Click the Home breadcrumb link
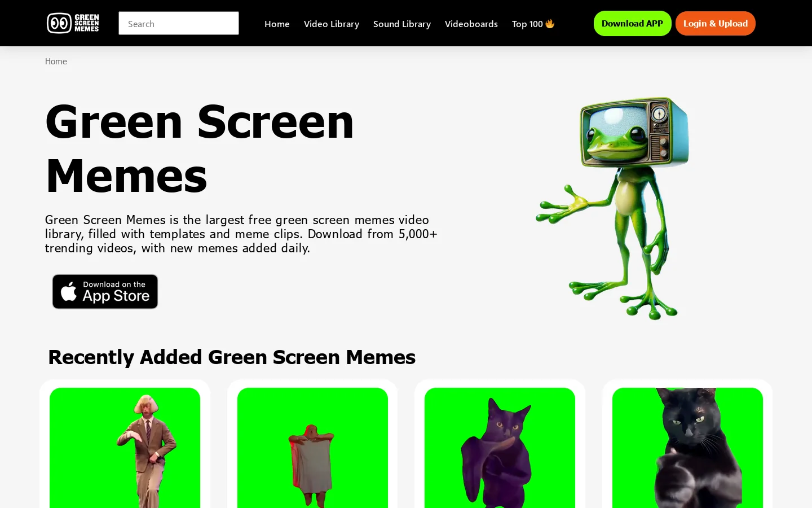Image resolution: width=812 pixels, height=508 pixels. 56,61
